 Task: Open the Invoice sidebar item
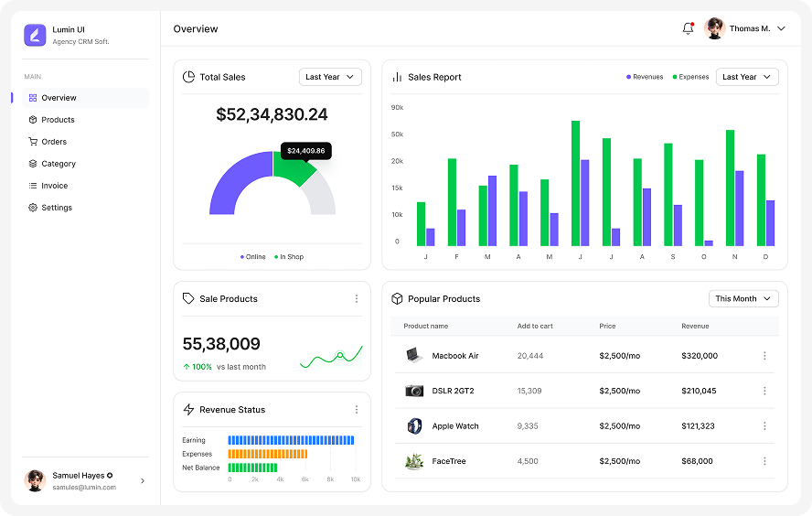click(54, 186)
